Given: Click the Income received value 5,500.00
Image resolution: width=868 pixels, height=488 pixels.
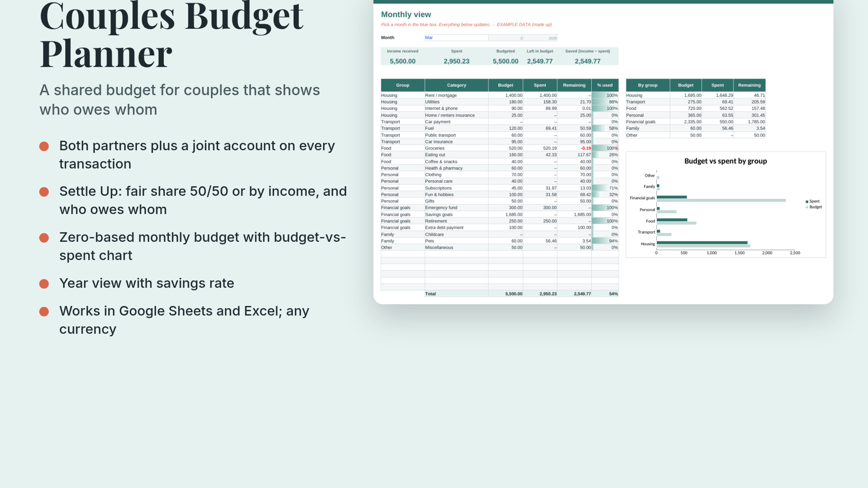Looking at the screenshot, I should pyautogui.click(x=402, y=61).
